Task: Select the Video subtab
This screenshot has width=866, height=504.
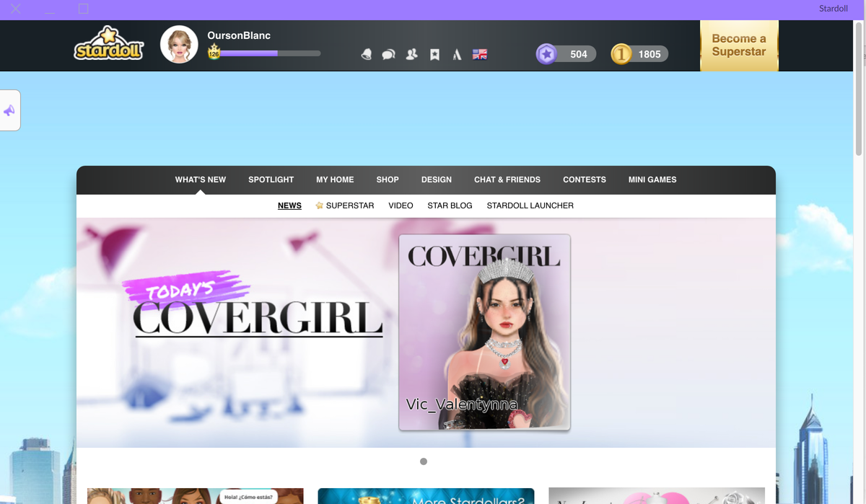Action: 401,205
